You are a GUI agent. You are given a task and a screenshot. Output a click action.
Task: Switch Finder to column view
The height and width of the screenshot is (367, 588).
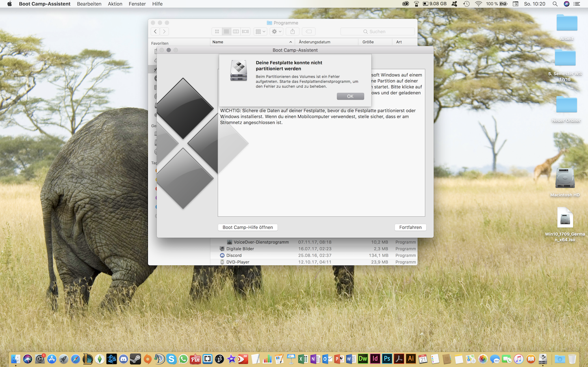[x=236, y=31]
